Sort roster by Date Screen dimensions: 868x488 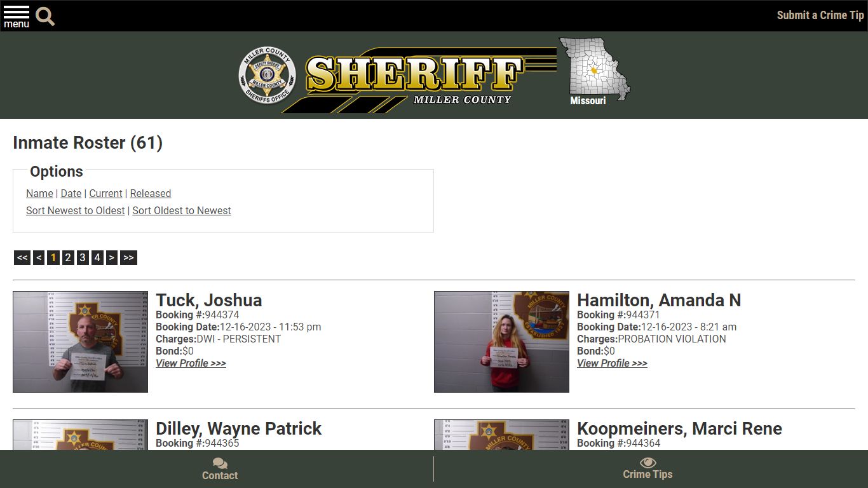[x=71, y=193]
